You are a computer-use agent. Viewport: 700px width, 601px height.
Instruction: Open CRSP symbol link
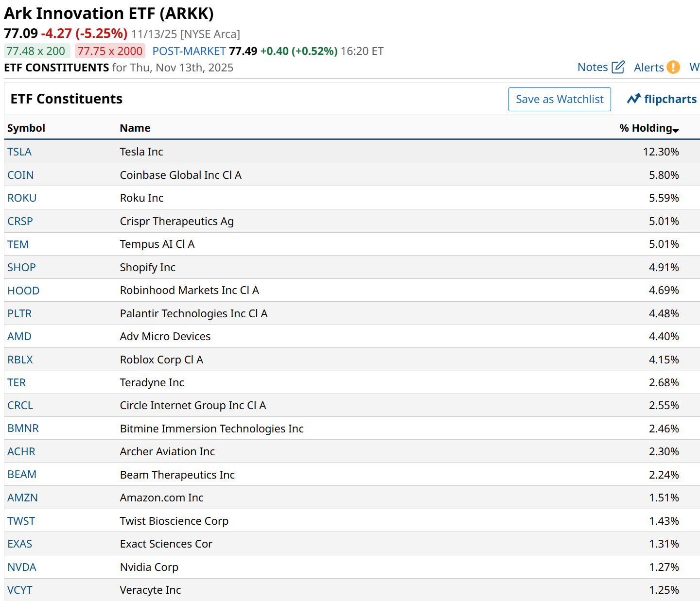point(20,221)
